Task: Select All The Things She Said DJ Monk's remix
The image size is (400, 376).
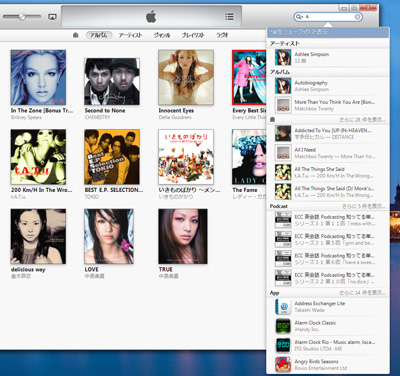Action: 328,192
